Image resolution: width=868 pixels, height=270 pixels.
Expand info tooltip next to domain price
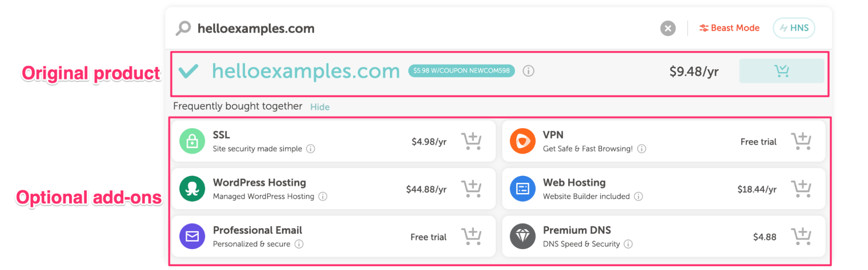(528, 70)
